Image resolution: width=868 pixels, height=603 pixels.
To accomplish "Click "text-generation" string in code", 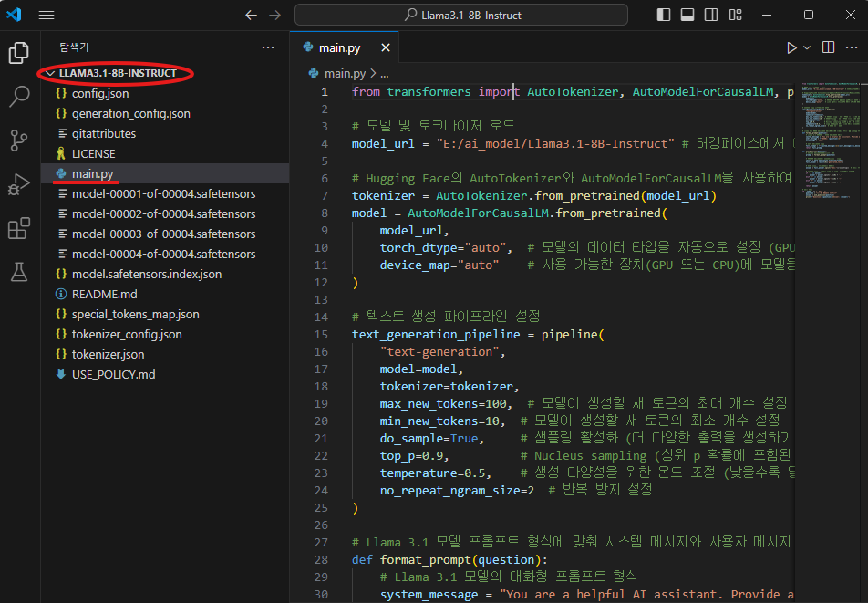I will (x=439, y=351).
